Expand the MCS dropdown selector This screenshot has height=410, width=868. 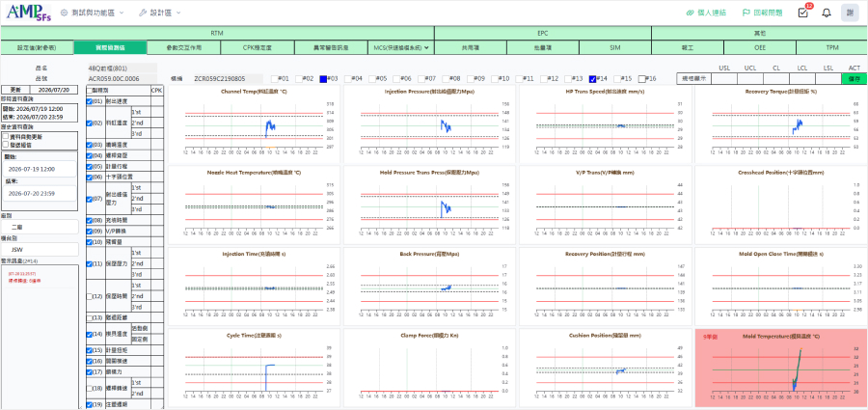pos(401,47)
